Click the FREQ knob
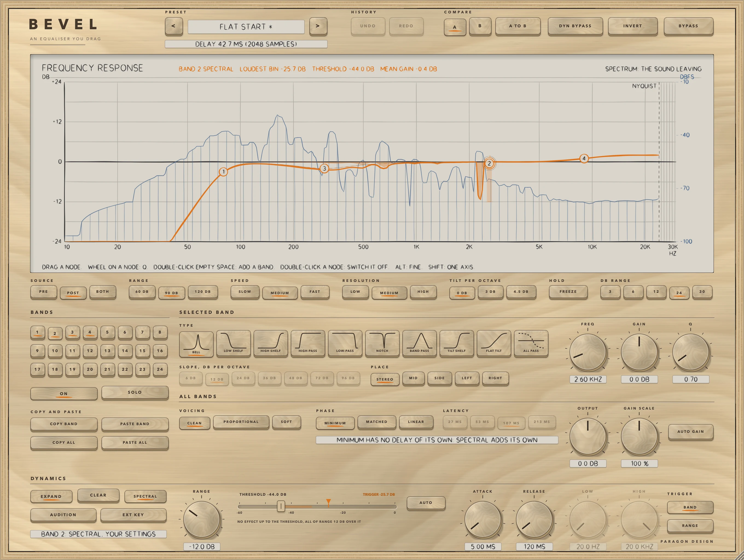 click(588, 352)
